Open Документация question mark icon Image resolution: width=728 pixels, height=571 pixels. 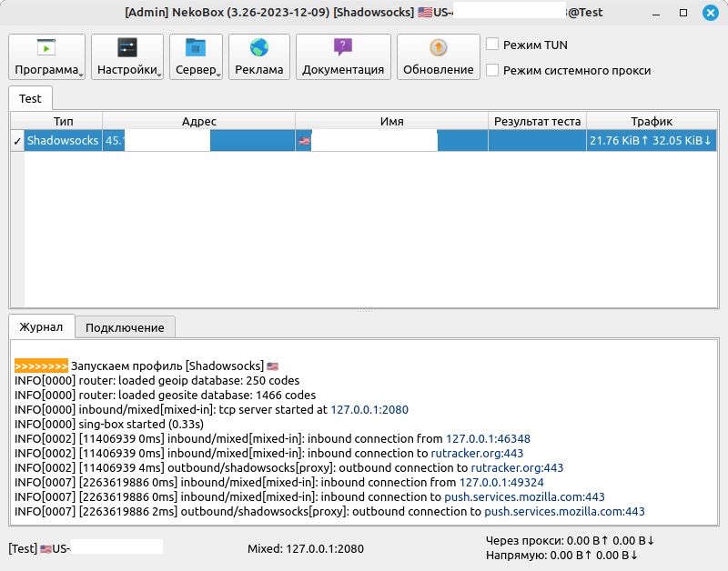tap(343, 48)
